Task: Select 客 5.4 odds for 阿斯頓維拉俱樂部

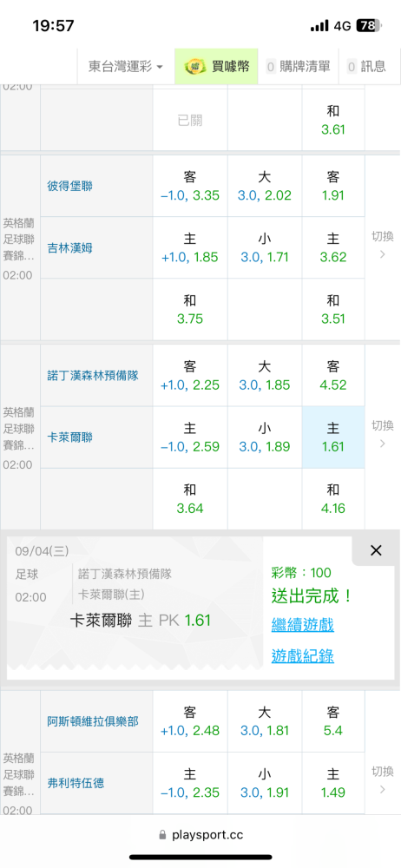Action: tap(333, 721)
